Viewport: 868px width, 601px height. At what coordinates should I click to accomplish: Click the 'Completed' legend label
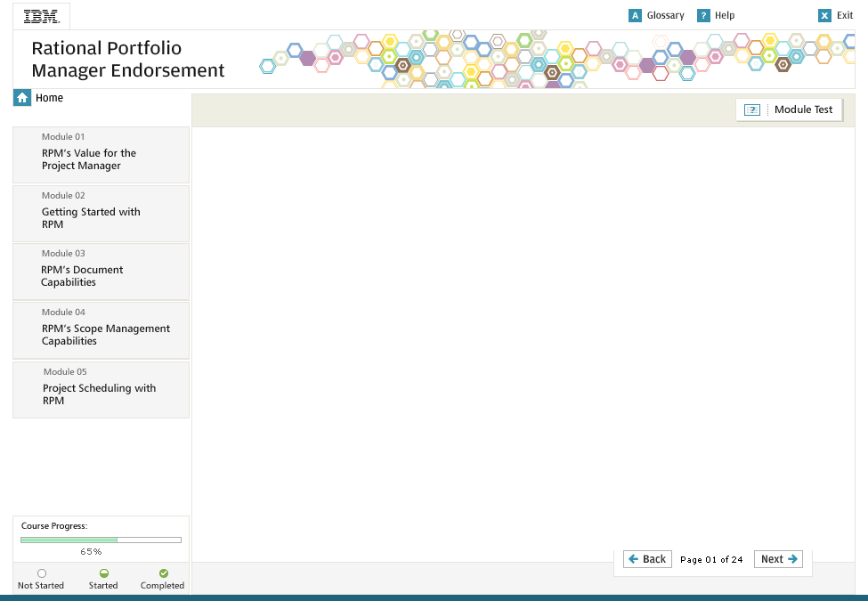pyautogui.click(x=162, y=586)
